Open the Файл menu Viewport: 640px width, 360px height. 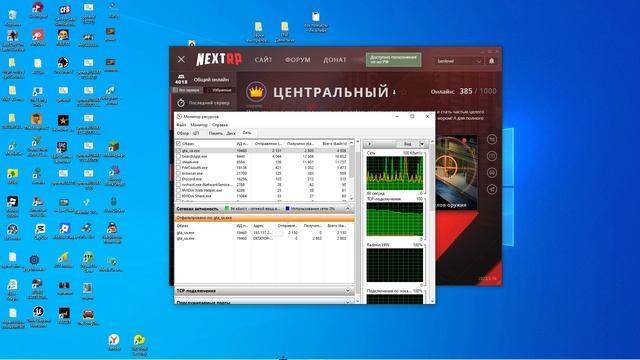click(x=181, y=125)
